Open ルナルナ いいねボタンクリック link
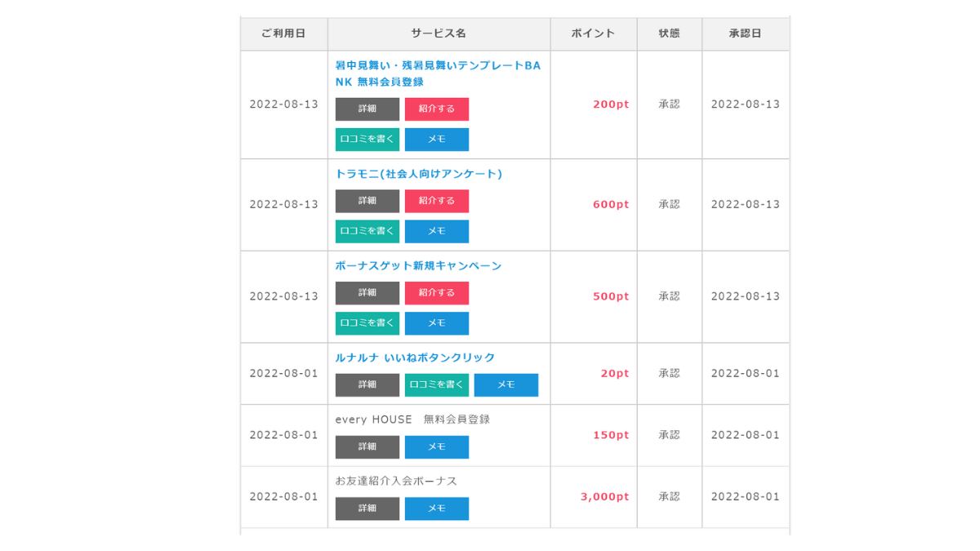980x551 pixels. point(416,358)
